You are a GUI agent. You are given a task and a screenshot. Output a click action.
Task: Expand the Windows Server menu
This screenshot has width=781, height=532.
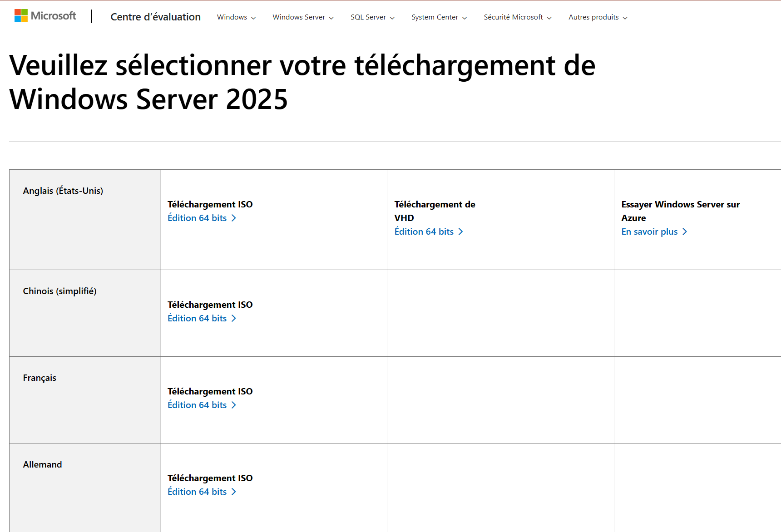(x=303, y=17)
